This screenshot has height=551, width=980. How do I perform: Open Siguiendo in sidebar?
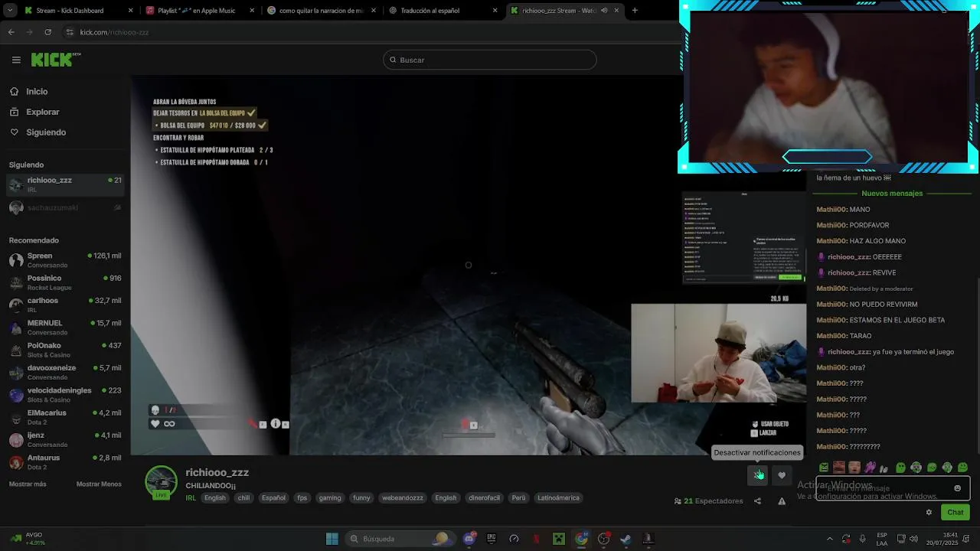pos(46,132)
